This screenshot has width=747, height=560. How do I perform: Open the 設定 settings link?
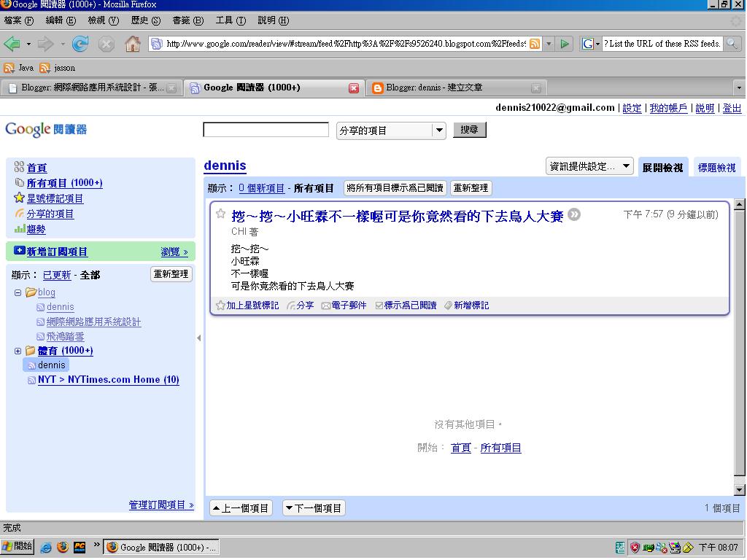tap(632, 108)
